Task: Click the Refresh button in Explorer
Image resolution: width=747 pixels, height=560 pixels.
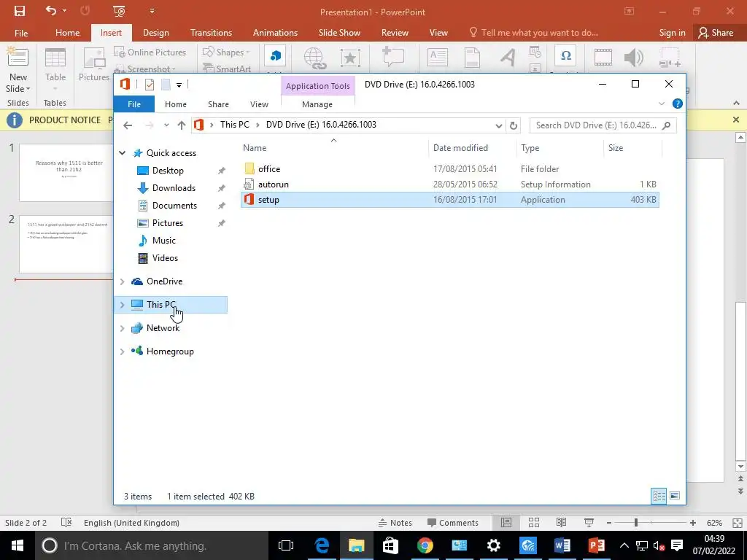Action: click(x=513, y=125)
